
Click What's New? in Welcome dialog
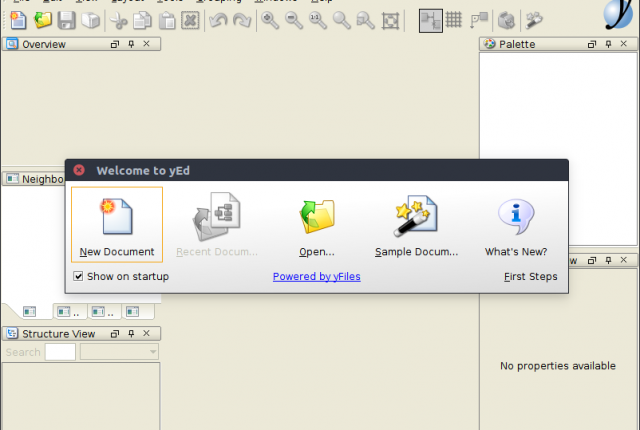click(x=516, y=224)
